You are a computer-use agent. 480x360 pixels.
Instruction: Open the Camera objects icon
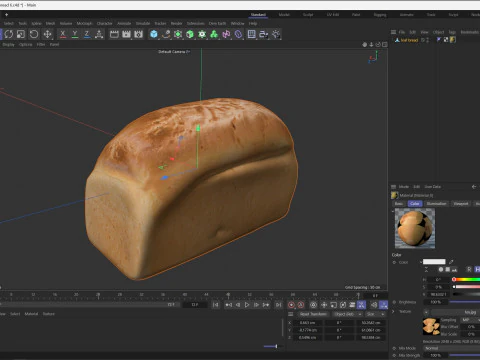pos(264,34)
